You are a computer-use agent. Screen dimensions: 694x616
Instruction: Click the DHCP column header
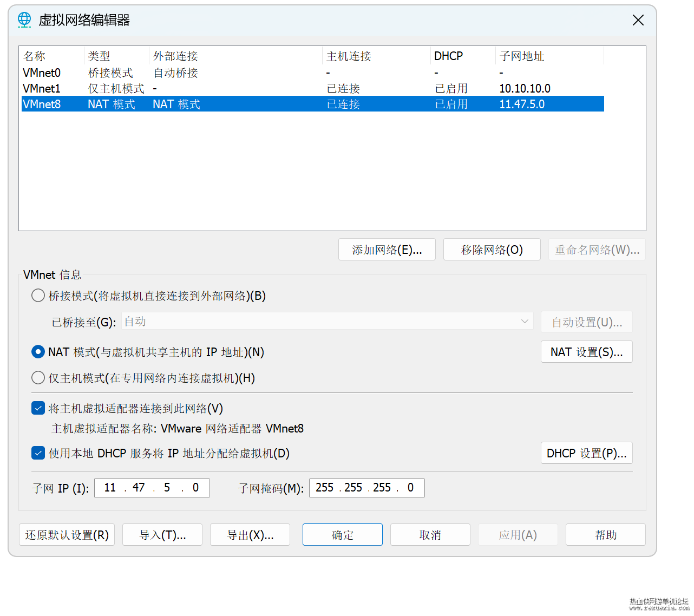click(463, 56)
